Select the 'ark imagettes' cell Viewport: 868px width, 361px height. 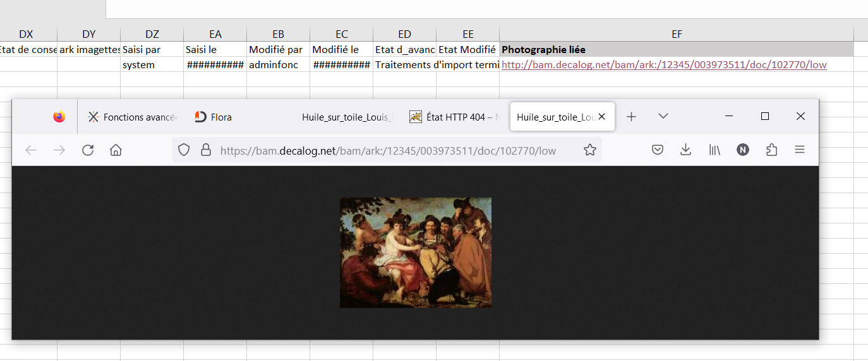click(x=89, y=49)
